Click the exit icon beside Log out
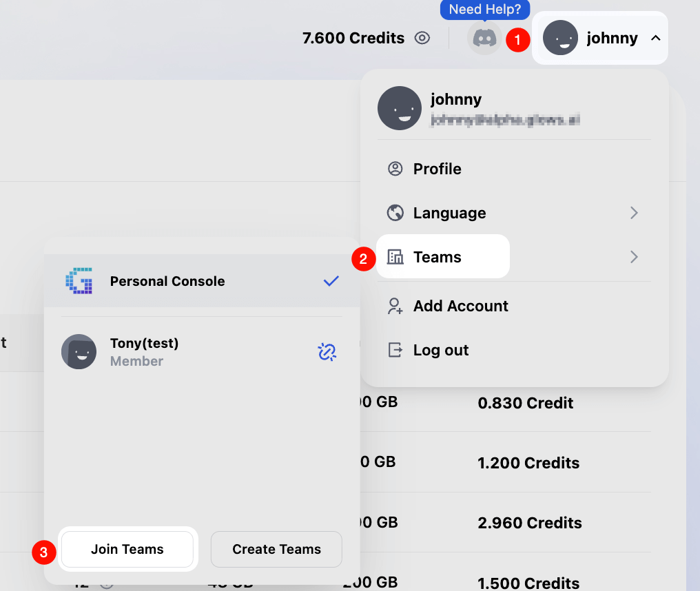Viewport: 700px width, 591px height. point(395,350)
